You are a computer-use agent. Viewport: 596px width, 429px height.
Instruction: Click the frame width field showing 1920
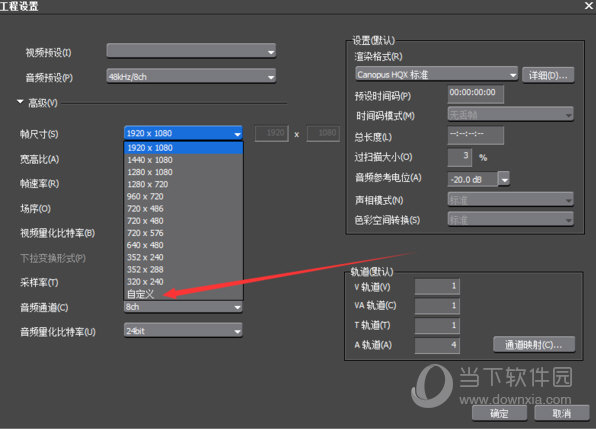point(271,133)
